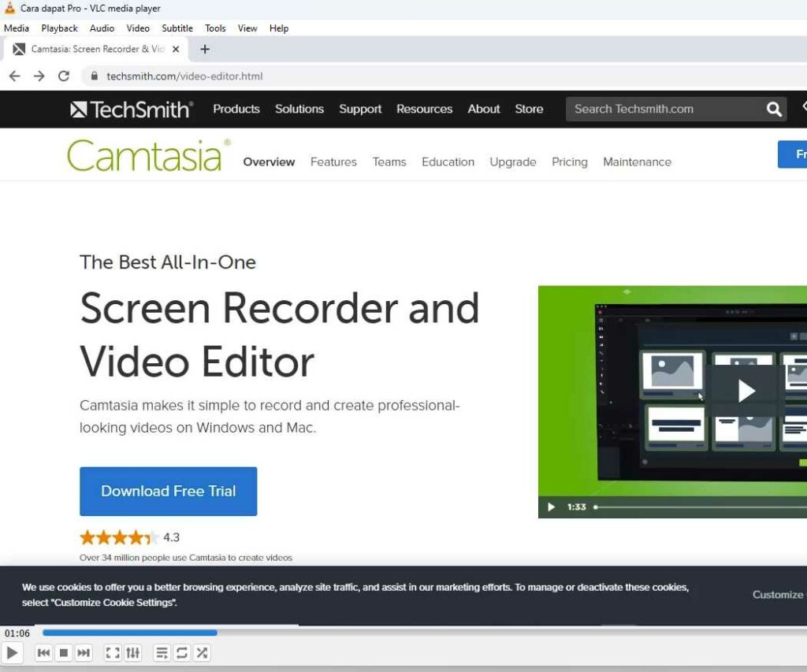Open the Playback menu
807x672 pixels.
(x=59, y=28)
